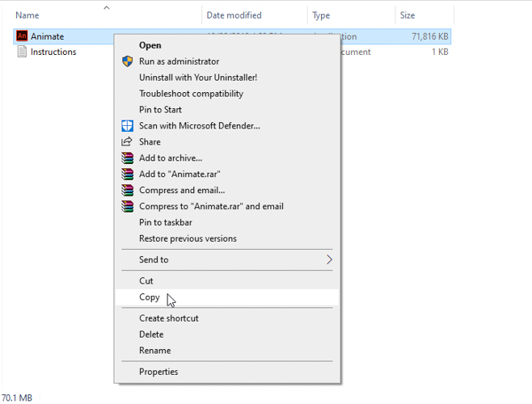
Task: Select Restore previous versions
Action: point(227,238)
